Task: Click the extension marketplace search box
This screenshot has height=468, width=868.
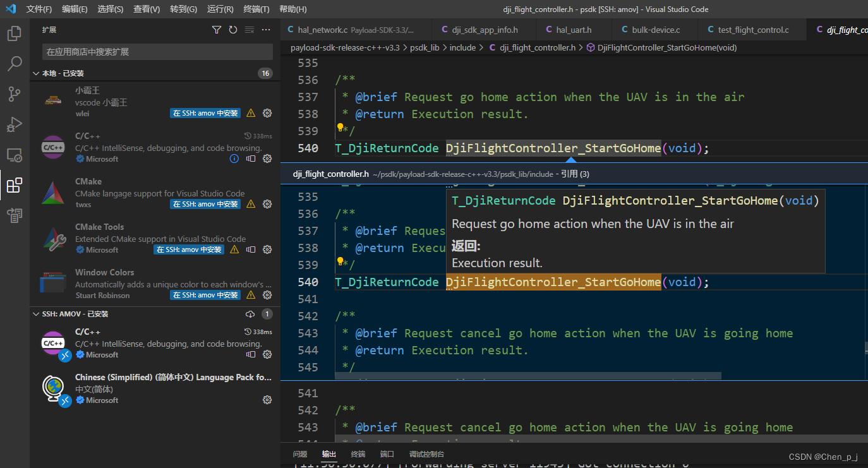Action: pyautogui.click(x=157, y=52)
